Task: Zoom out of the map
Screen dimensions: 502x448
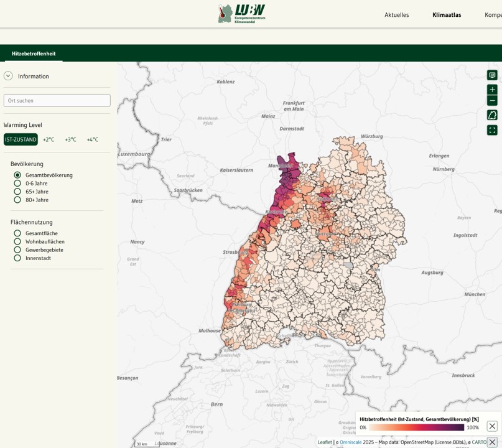Action: pyautogui.click(x=492, y=100)
